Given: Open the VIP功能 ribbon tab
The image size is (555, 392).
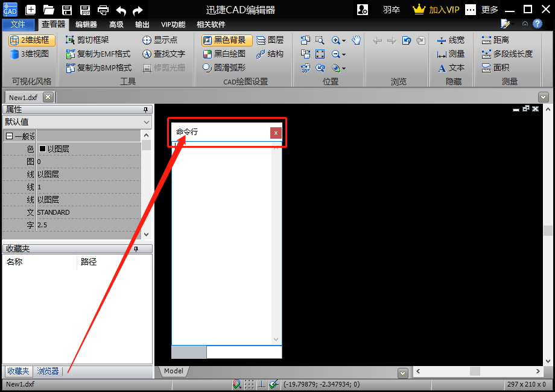Looking at the screenshot, I should [173, 24].
